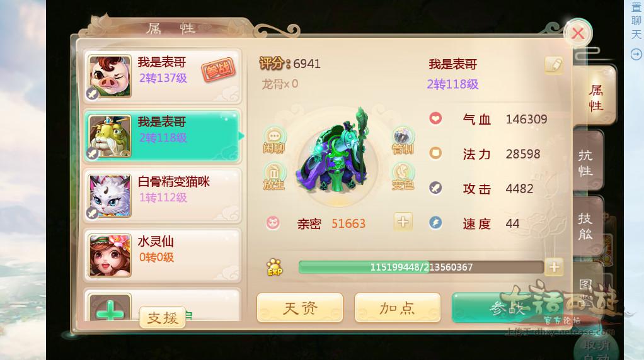The width and height of the screenshot is (644, 360).
Task: Open the 管制 control icon
Action: click(x=403, y=140)
